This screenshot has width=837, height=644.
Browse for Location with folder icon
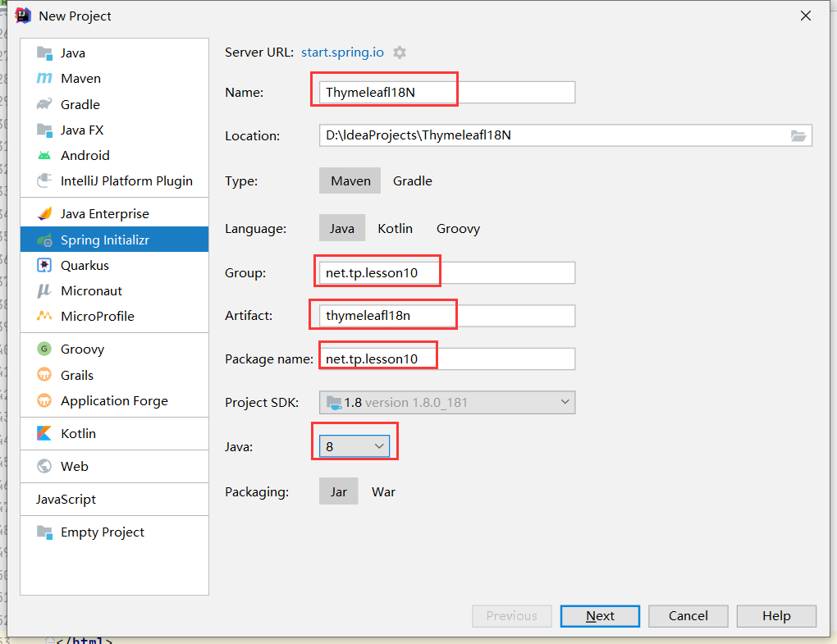798,135
